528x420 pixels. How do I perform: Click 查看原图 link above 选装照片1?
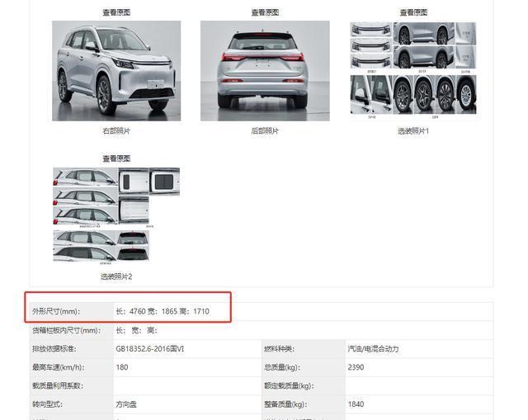(x=413, y=12)
